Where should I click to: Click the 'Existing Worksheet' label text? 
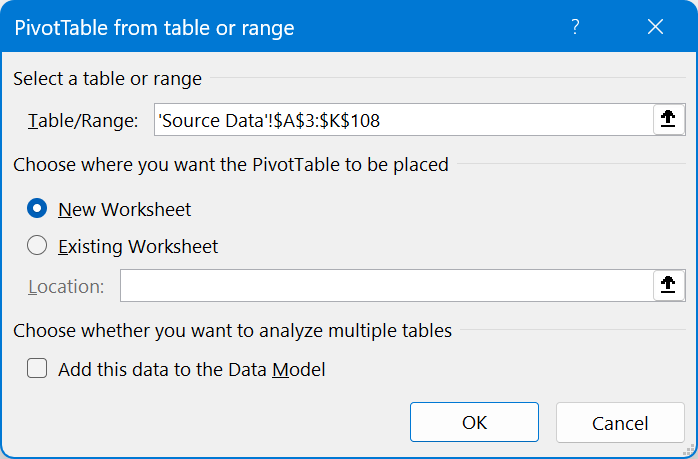point(138,246)
